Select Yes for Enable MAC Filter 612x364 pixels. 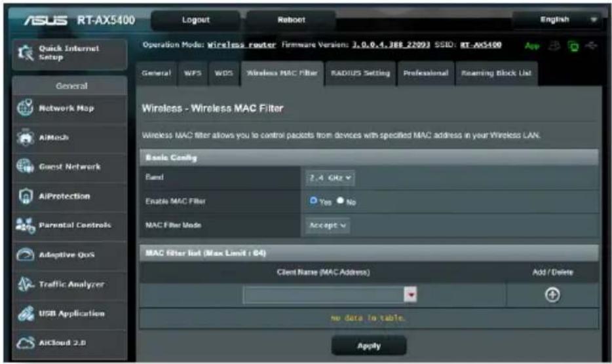click(313, 200)
